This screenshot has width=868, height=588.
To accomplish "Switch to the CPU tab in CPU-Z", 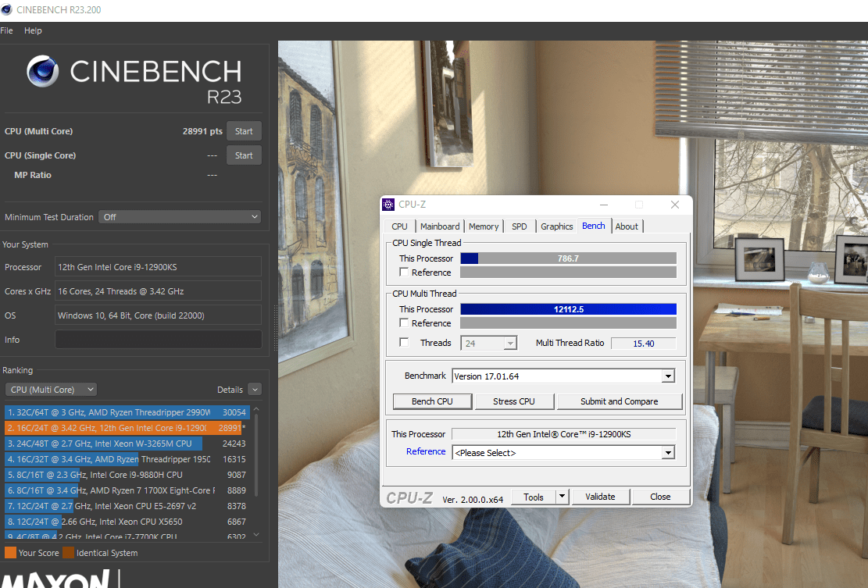I will point(399,226).
